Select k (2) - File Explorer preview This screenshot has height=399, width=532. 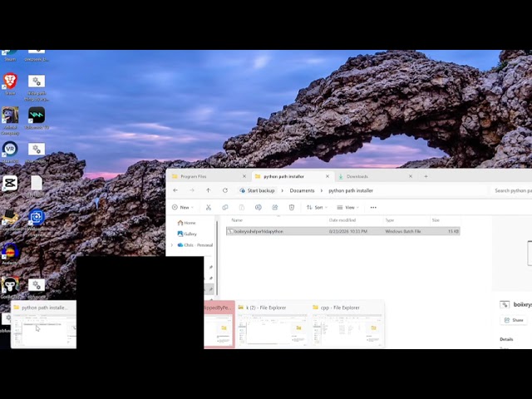click(272, 324)
